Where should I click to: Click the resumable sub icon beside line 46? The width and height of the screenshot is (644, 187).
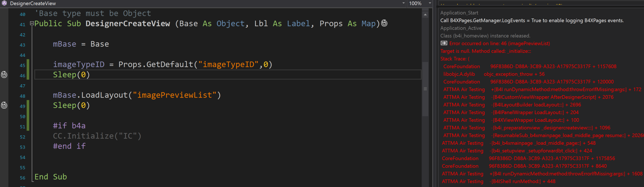coord(4,75)
